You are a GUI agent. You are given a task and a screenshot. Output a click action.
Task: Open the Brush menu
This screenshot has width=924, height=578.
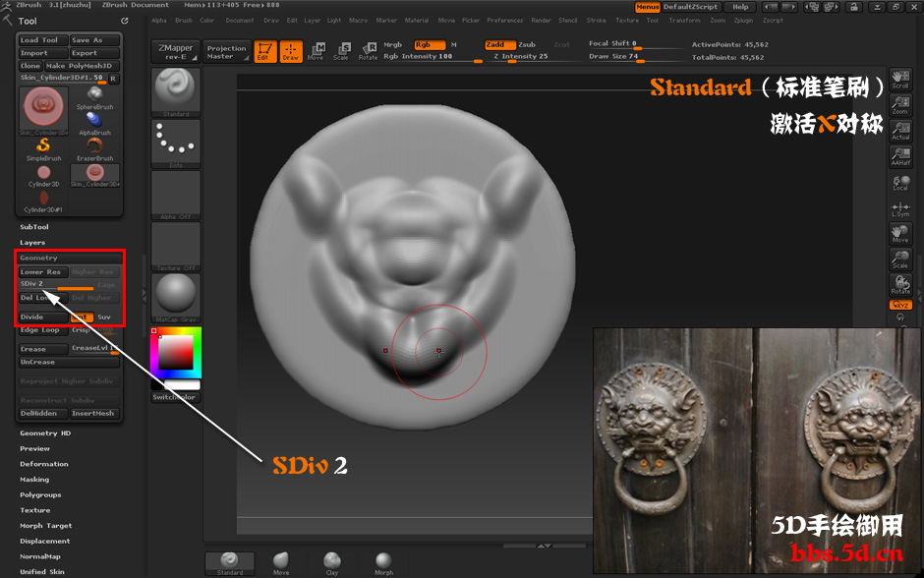184,21
